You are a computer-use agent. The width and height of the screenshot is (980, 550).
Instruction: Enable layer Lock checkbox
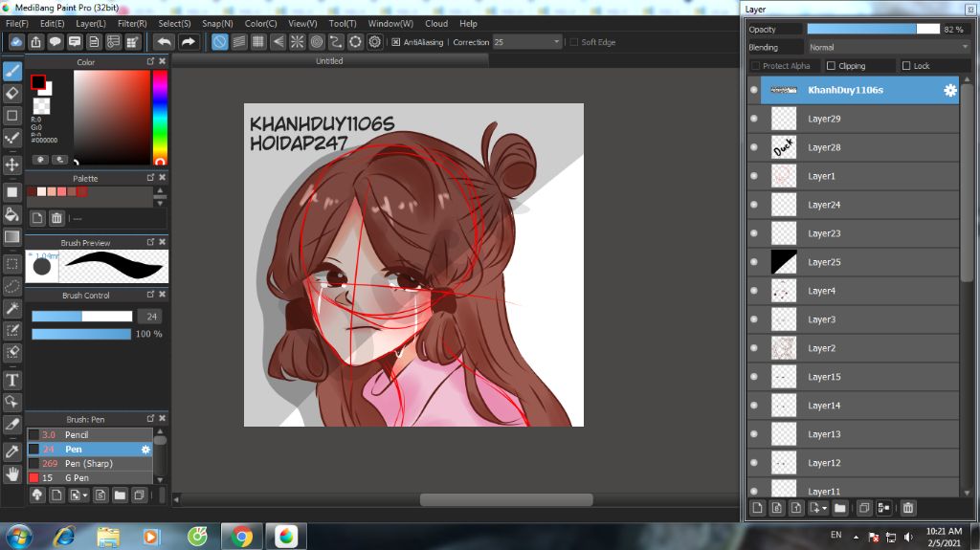pos(906,66)
